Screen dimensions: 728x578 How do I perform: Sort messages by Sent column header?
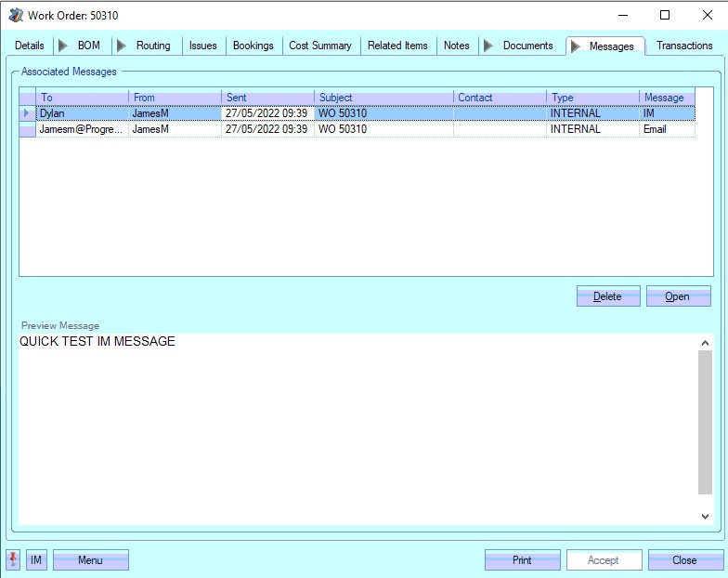point(267,98)
